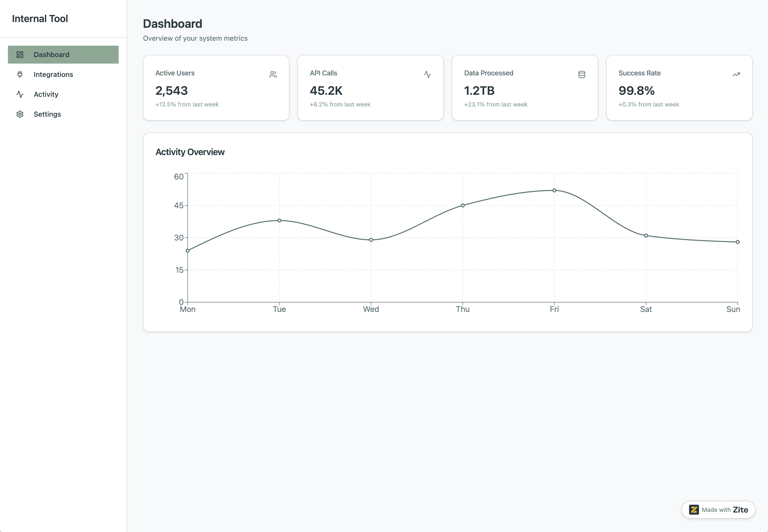Click the Dashboard grid icon in sidebar

[x=20, y=55]
